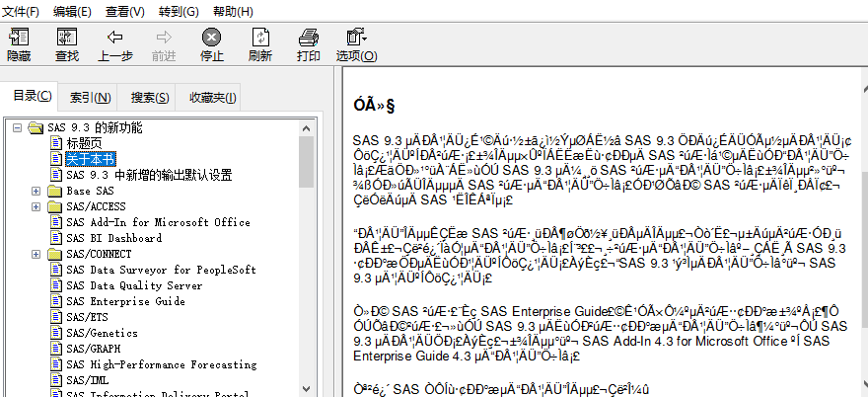Image resolution: width=868 pixels, height=397 pixels.
Task: Click the page icon of SAS Data Surveyor for PeopleSoft
Action: pyautogui.click(x=56, y=270)
